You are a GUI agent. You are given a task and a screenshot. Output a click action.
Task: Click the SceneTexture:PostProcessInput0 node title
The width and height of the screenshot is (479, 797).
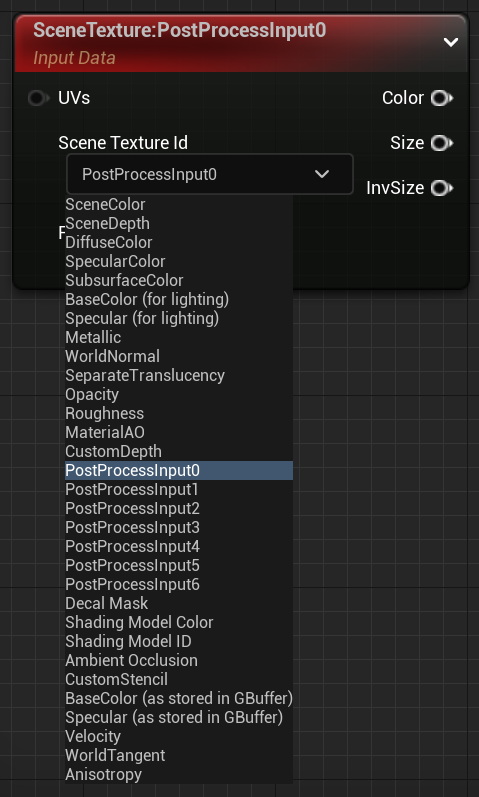tap(179, 30)
